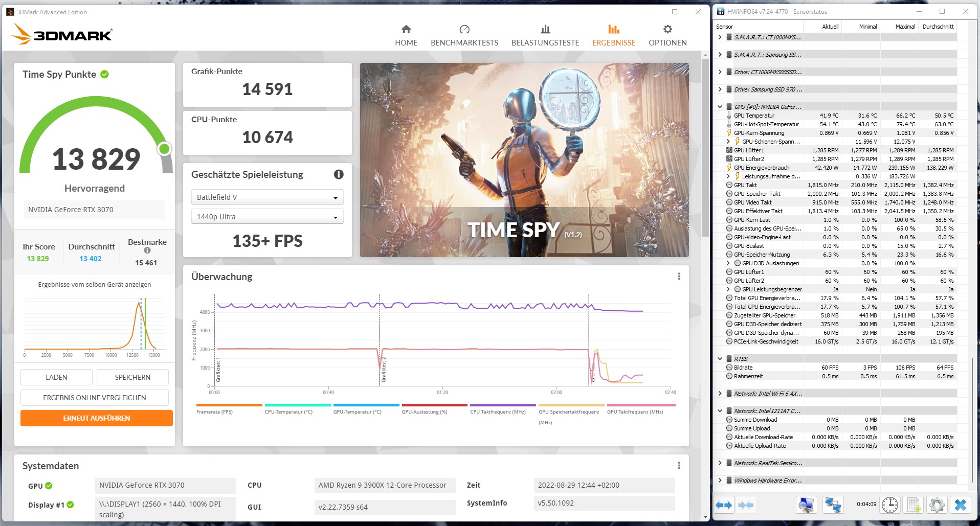This screenshot has width=980, height=526.
Task: Collapse the GPU [#0]: NVIDIA GeForce group
Action: coord(720,107)
